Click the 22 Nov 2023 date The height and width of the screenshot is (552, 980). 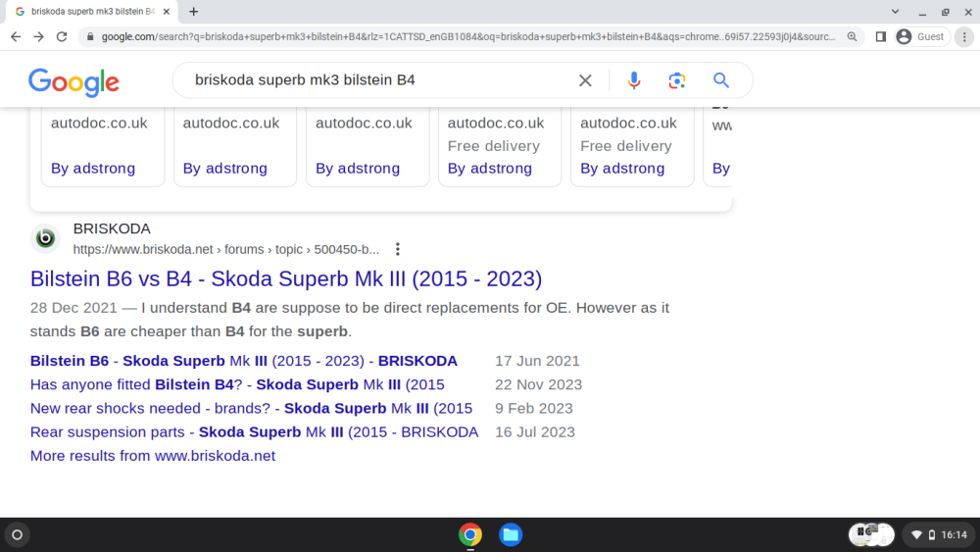pyautogui.click(x=539, y=384)
